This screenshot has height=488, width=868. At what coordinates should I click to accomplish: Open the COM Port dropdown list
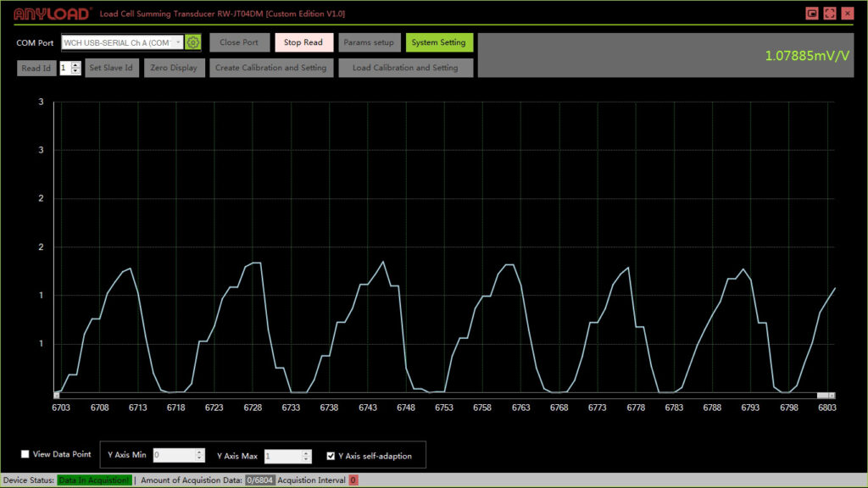point(178,42)
